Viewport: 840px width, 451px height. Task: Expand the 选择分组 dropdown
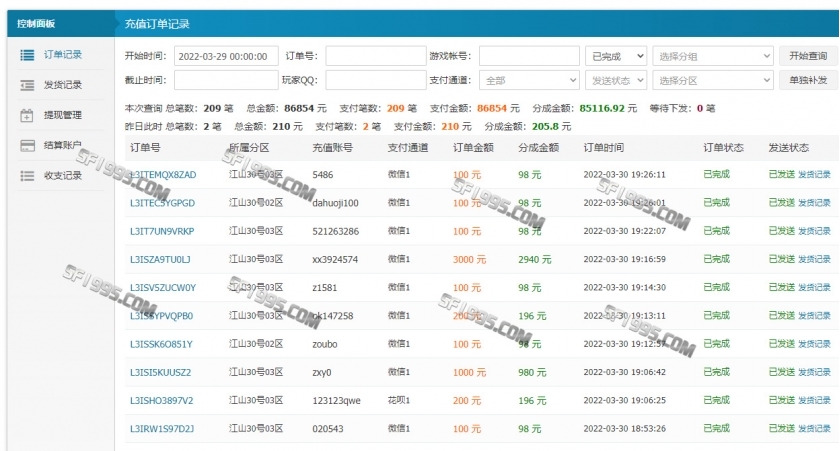click(x=713, y=56)
